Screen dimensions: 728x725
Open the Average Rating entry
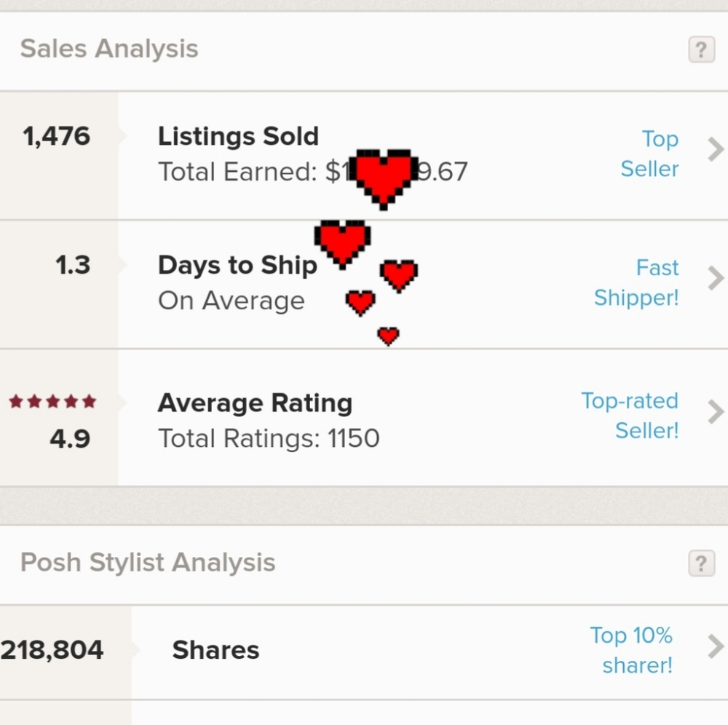(364, 417)
